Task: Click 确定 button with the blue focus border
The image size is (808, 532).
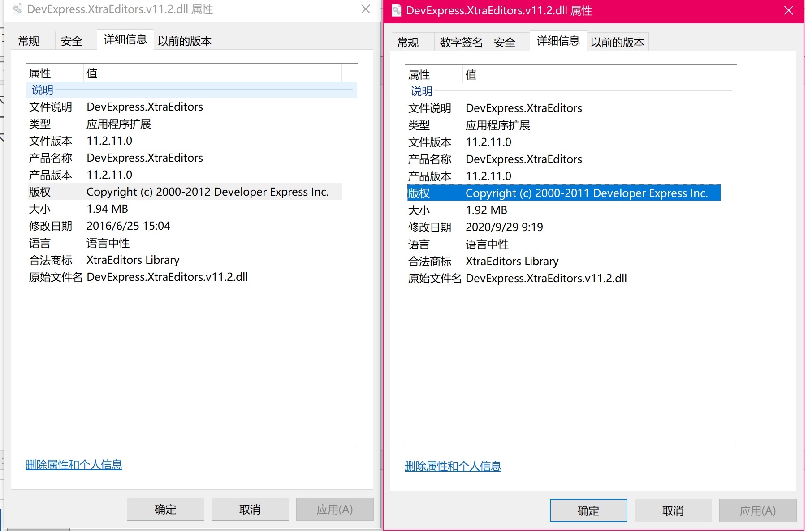Action: (588, 511)
